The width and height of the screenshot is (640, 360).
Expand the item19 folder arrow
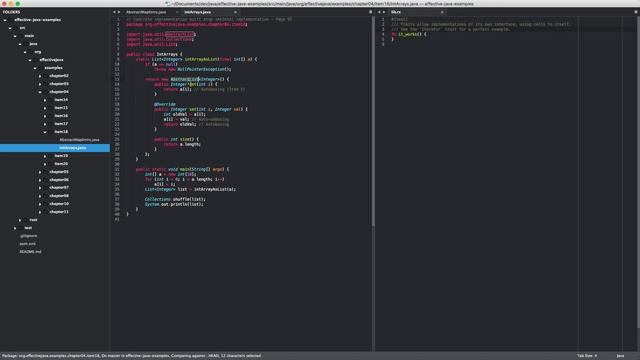(x=45, y=156)
